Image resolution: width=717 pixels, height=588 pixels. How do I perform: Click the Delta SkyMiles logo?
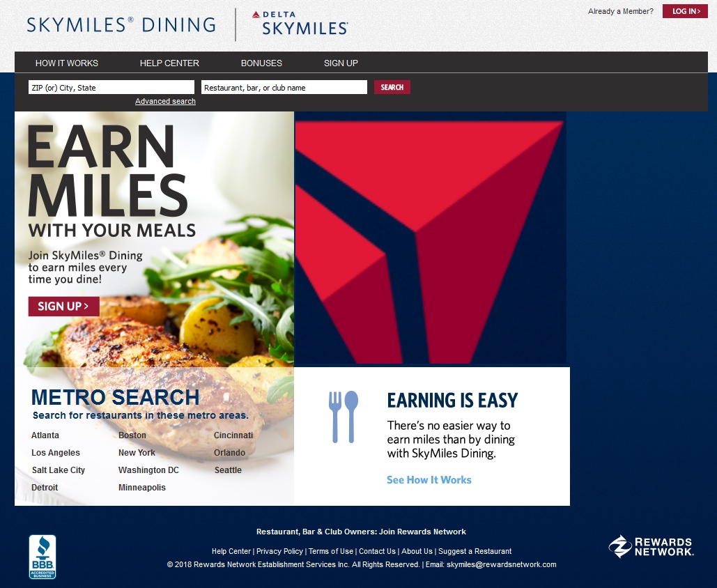pos(300,23)
